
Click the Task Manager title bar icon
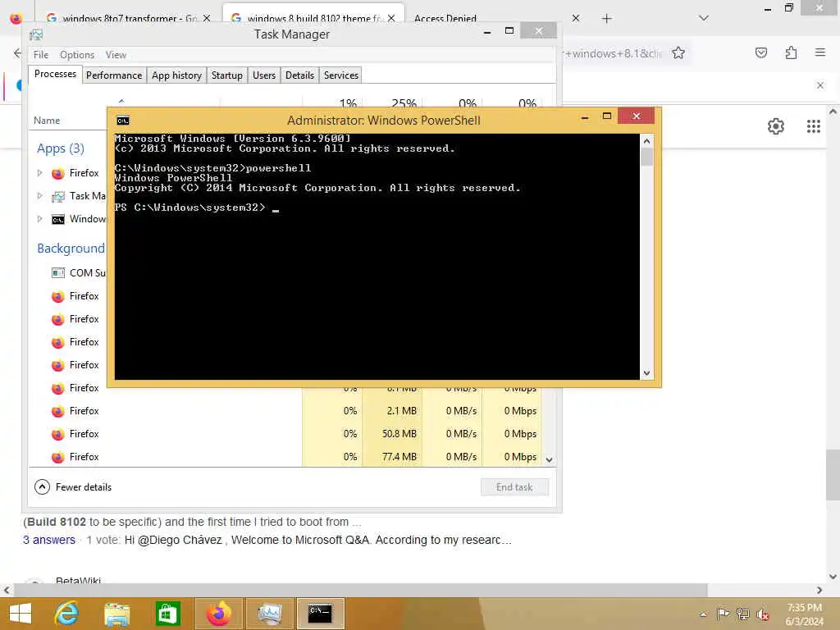click(x=36, y=34)
